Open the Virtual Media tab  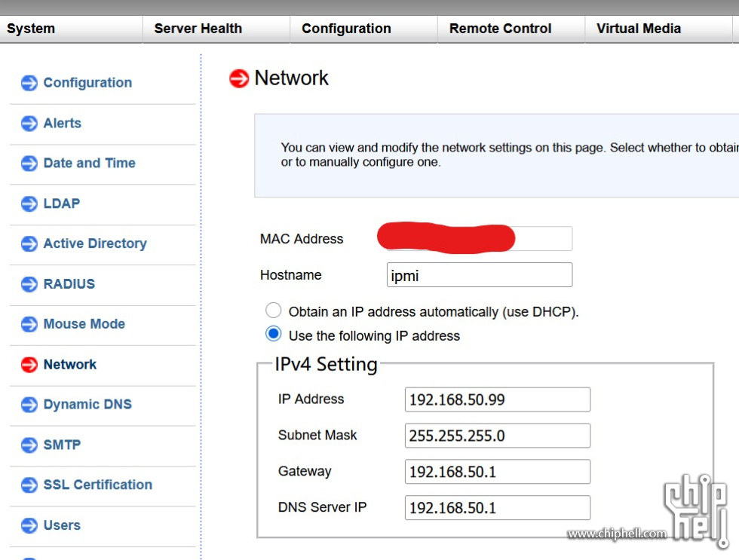[x=638, y=29]
